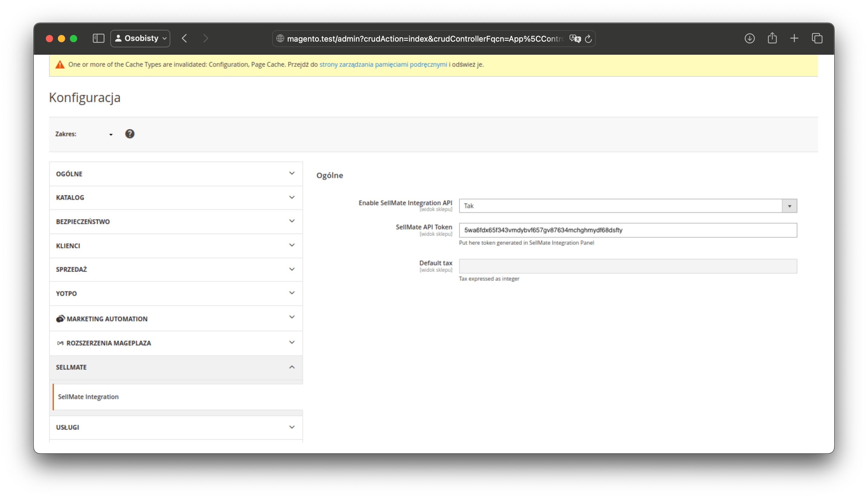Click the SellMate token hint text

[526, 243]
